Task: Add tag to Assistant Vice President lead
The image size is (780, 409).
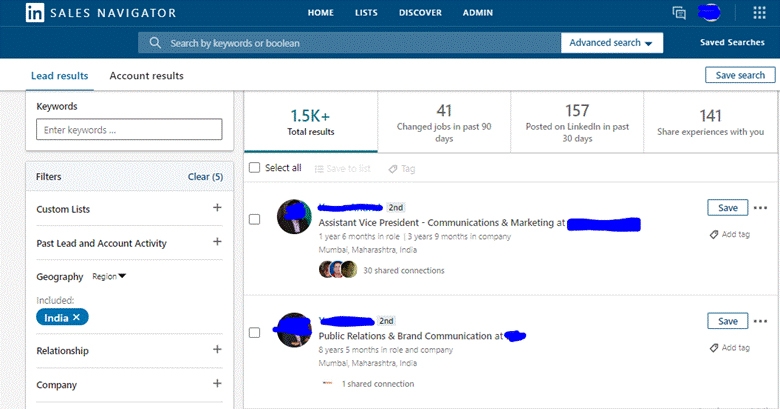Action: [x=730, y=234]
